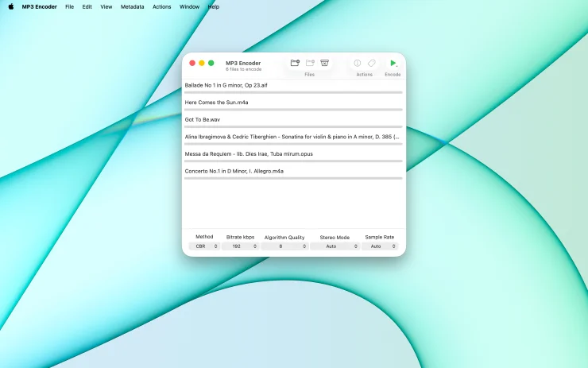Select Ballade No 1 in G minor file
Image resolution: width=588 pixels, height=368 pixels.
(226, 85)
